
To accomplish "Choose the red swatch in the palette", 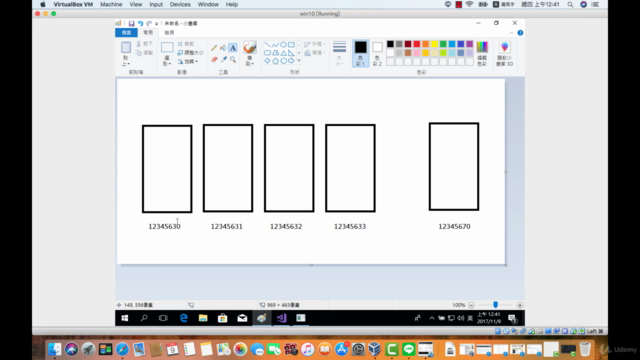I will coord(416,44).
